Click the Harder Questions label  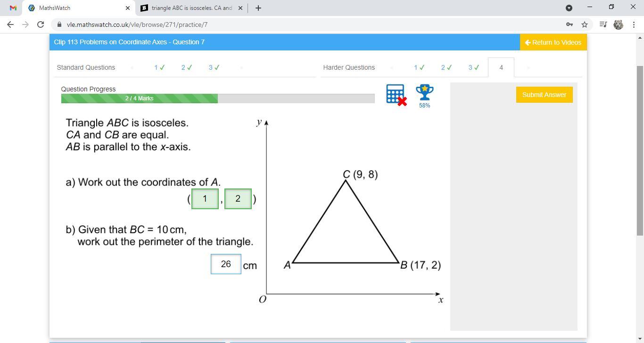point(349,67)
